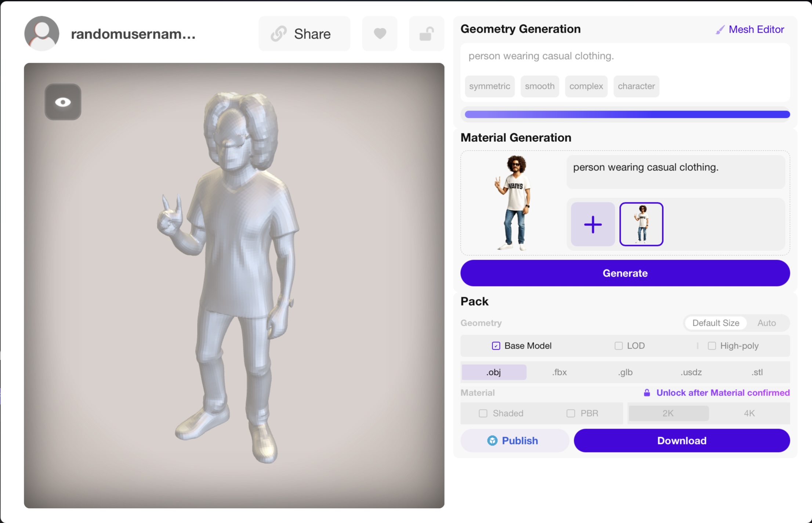
Task: Select the 4K texture resolution
Action: (x=749, y=413)
